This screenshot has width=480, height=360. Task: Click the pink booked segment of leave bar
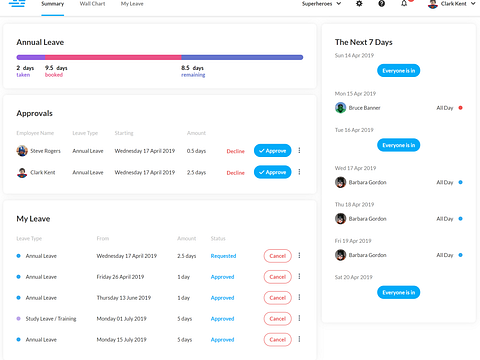pos(113,57)
